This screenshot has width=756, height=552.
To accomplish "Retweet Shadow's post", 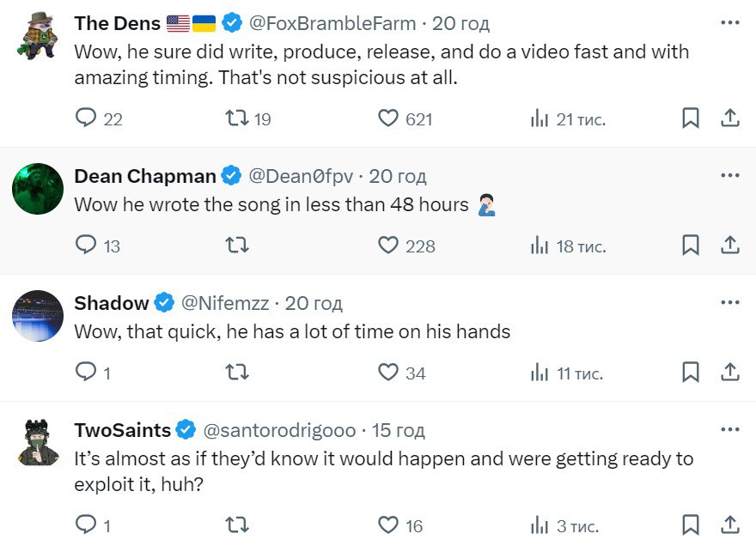I will 235,373.
